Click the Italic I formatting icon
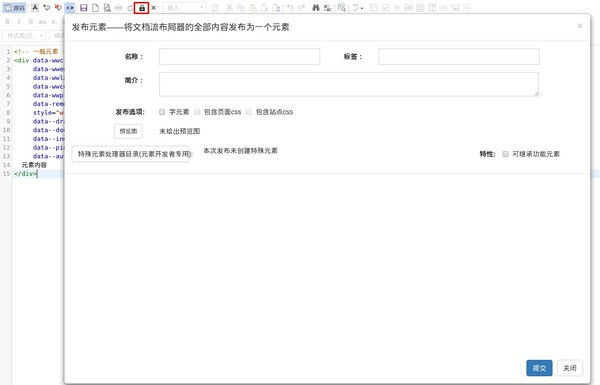The image size is (600, 385). (x=19, y=22)
